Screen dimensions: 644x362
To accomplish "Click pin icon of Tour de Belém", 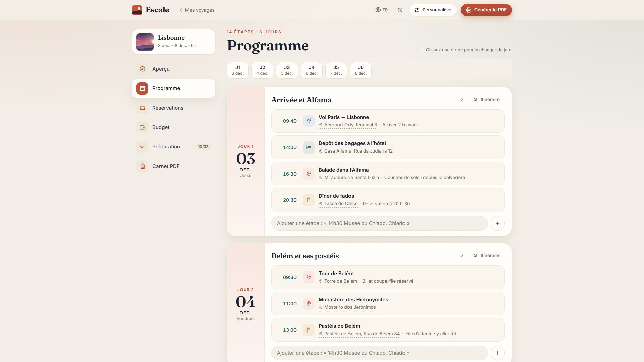I will point(309,277).
